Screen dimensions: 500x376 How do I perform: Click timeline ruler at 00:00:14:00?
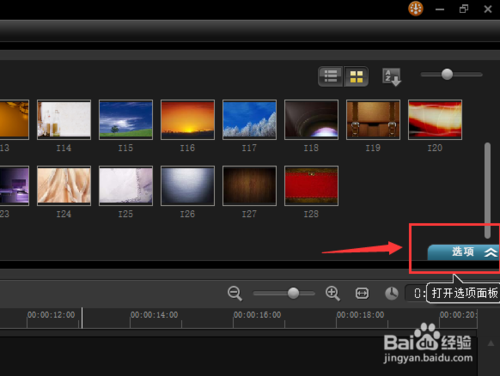tap(154, 315)
